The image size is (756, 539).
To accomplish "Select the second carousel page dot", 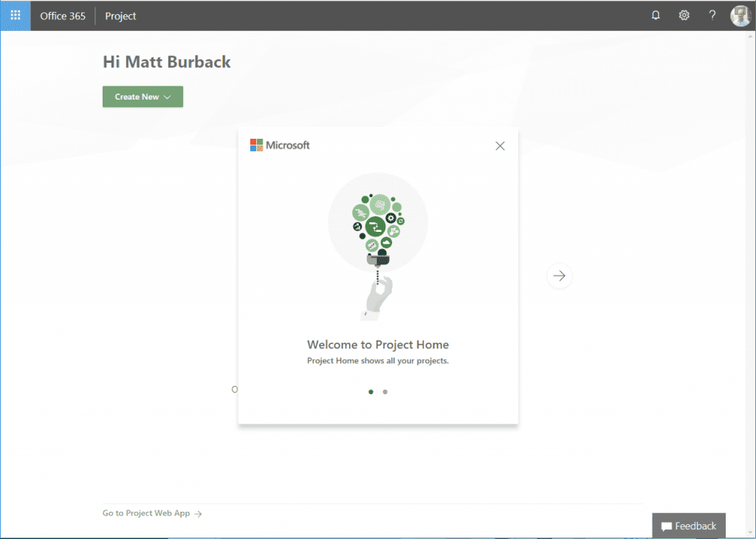I will (x=385, y=392).
